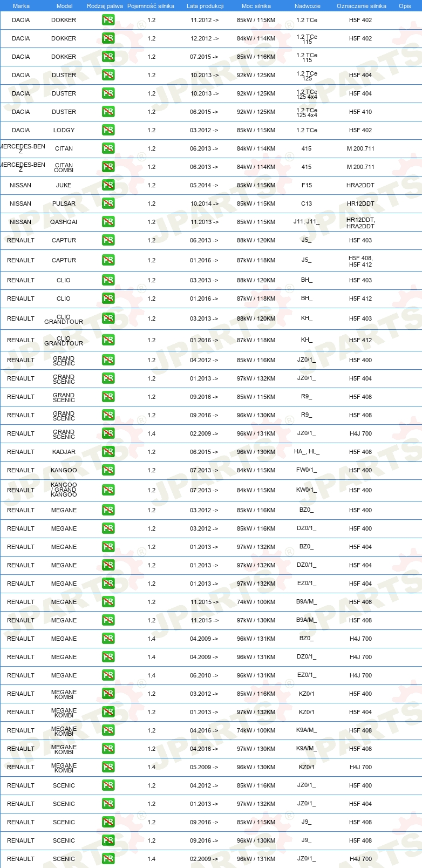
Task: Select the F15 body code cell
Action: point(307,186)
